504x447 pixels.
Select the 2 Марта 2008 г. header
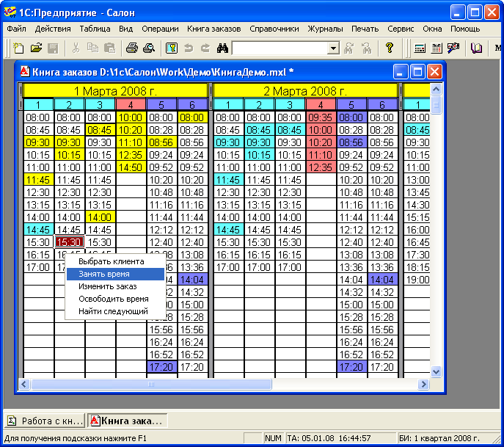pos(305,91)
